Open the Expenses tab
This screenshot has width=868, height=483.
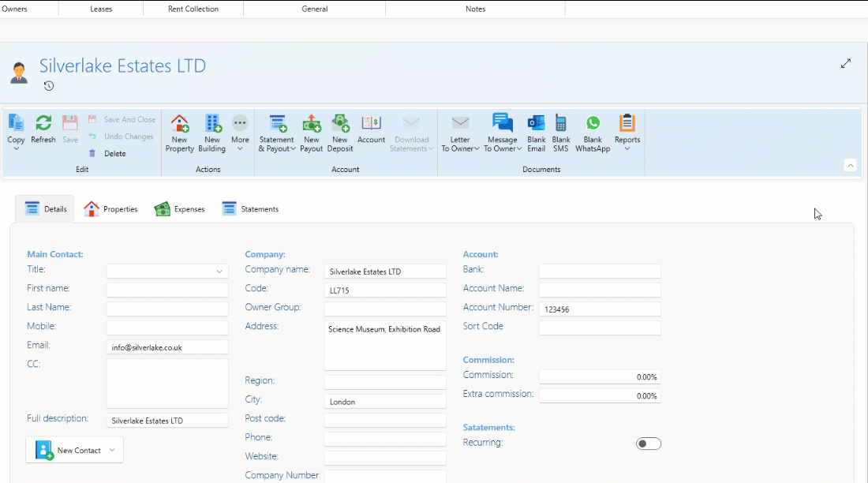(180, 209)
